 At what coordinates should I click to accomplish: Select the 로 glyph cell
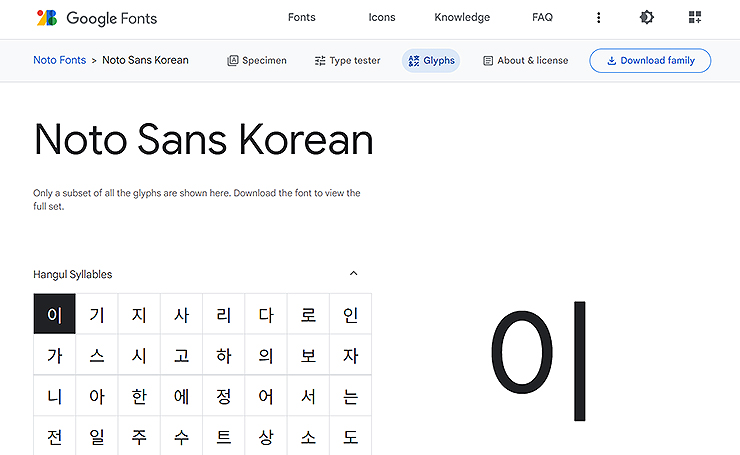(x=308, y=314)
